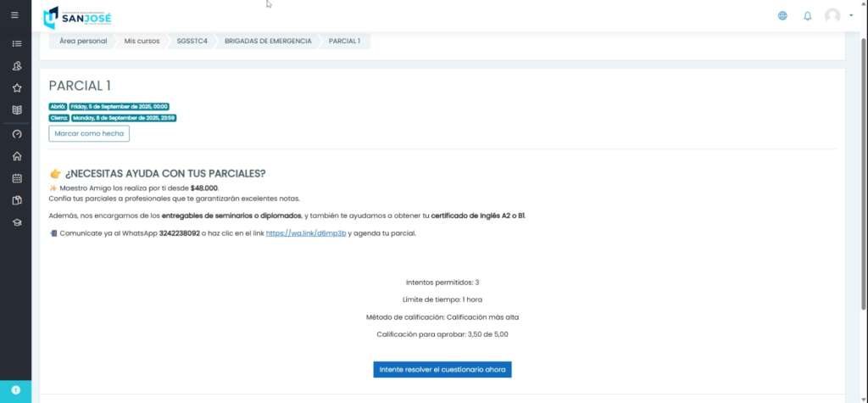Click the Abrió opening date badge
The width and height of the screenshot is (868, 403).
pos(109,106)
